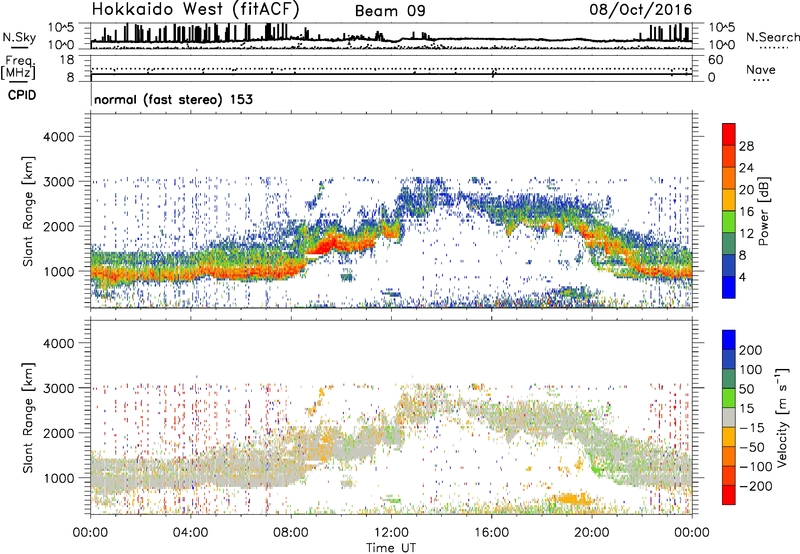800x554 pixels.
Task: Click the '08:00' time tick label
Action: (x=291, y=533)
